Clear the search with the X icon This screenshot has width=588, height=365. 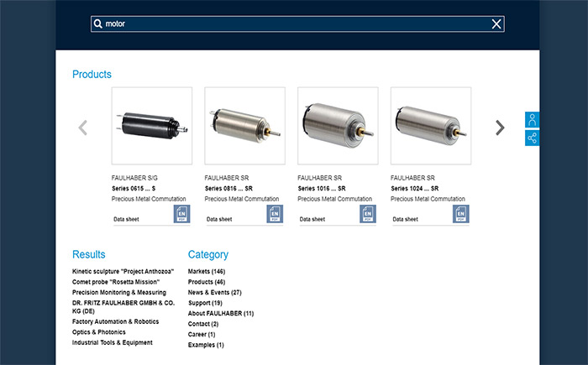496,24
